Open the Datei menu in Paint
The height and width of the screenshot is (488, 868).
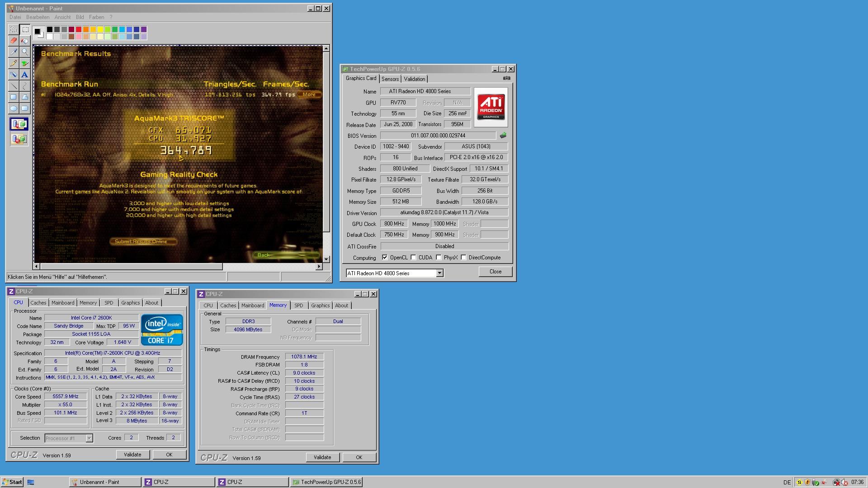(x=15, y=17)
